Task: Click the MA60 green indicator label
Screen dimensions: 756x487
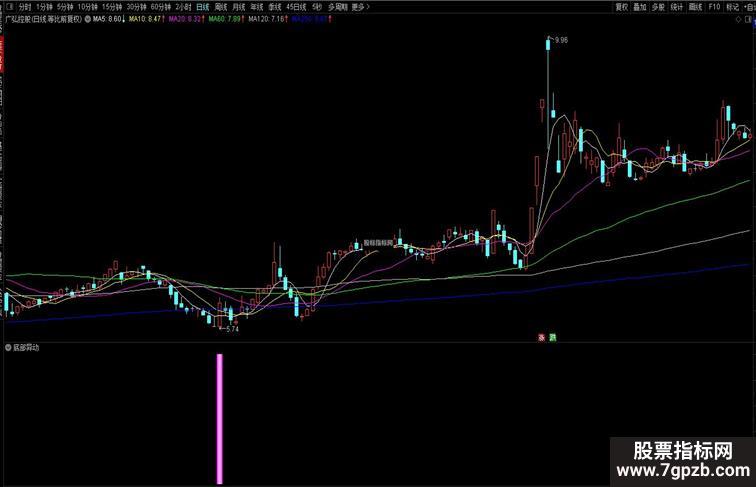Action: (225, 19)
